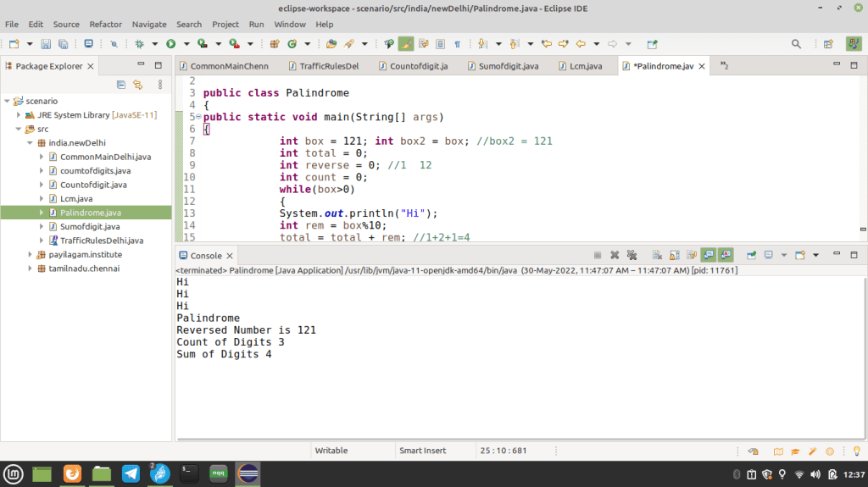The height and width of the screenshot is (487, 868).
Task: Click the toolbar Search magnifier icon
Action: (x=796, y=44)
